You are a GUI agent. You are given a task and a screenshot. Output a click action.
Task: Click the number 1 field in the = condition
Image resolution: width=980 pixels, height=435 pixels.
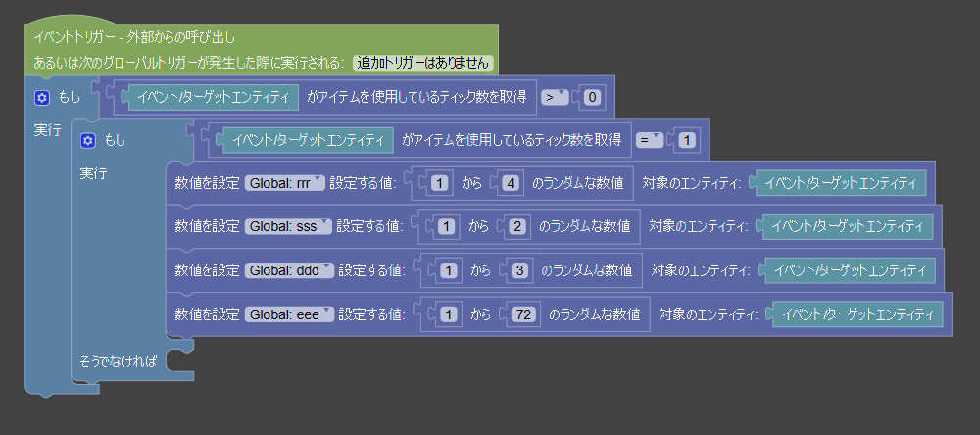click(686, 141)
